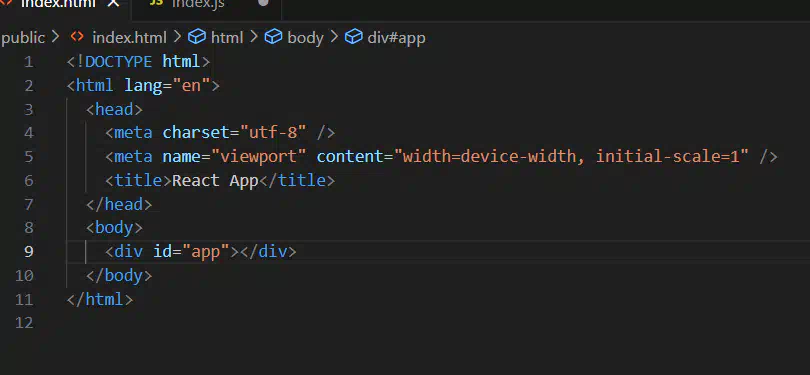The width and height of the screenshot is (810, 375).
Task: Open the div#app breadcrumb
Action: tap(396, 38)
